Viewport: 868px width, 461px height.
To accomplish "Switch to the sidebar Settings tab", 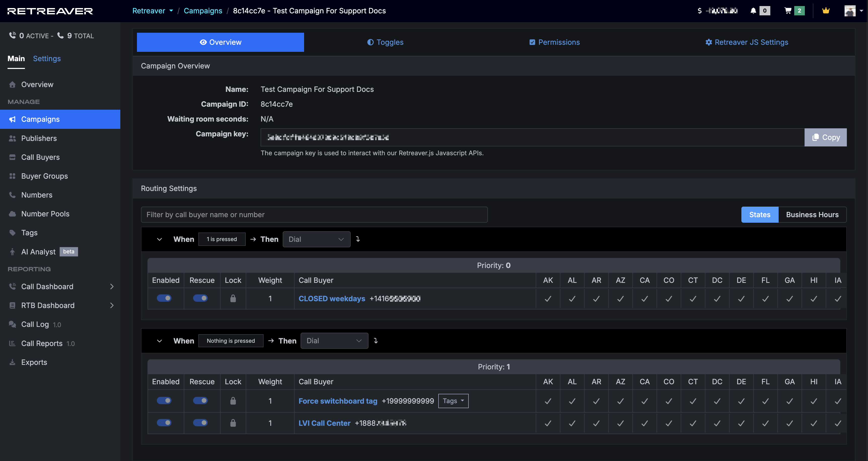I will [47, 59].
